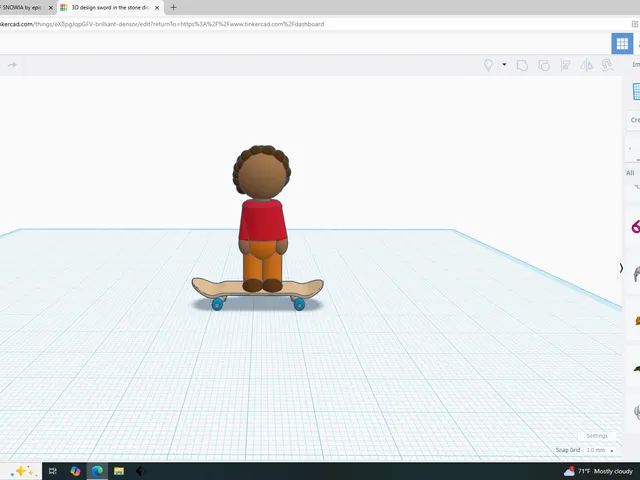Close the SNOWIA browser tab

pos(51,8)
